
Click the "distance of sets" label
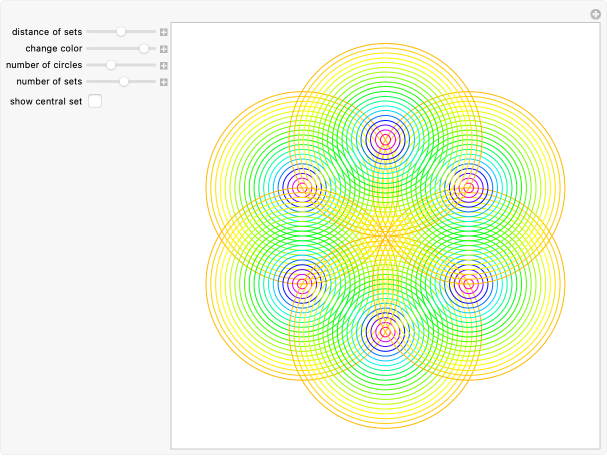tap(47, 32)
